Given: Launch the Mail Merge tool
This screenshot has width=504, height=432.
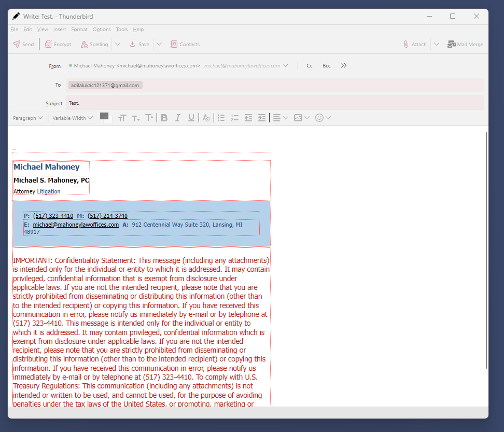Looking at the screenshot, I should click(465, 45).
